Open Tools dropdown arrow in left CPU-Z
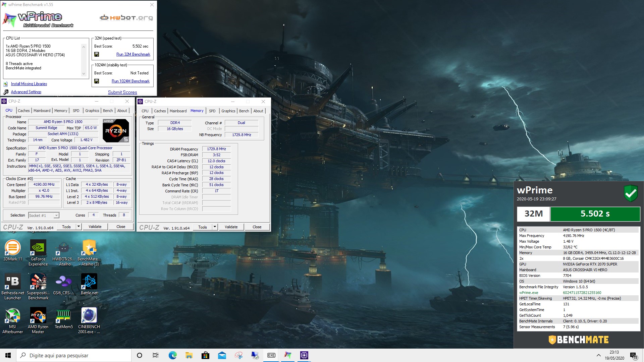 (x=78, y=227)
